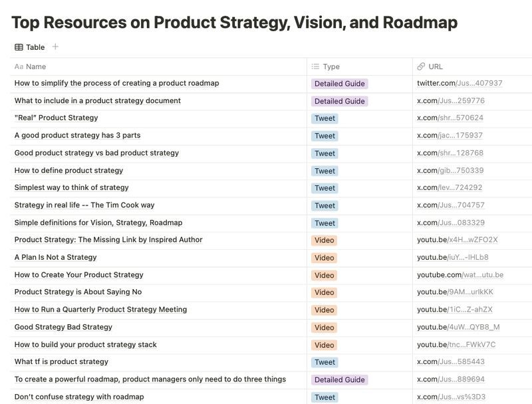532x404 pixels.
Task: Click the Name column header
Action: pyautogui.click(x=36, y=66)
